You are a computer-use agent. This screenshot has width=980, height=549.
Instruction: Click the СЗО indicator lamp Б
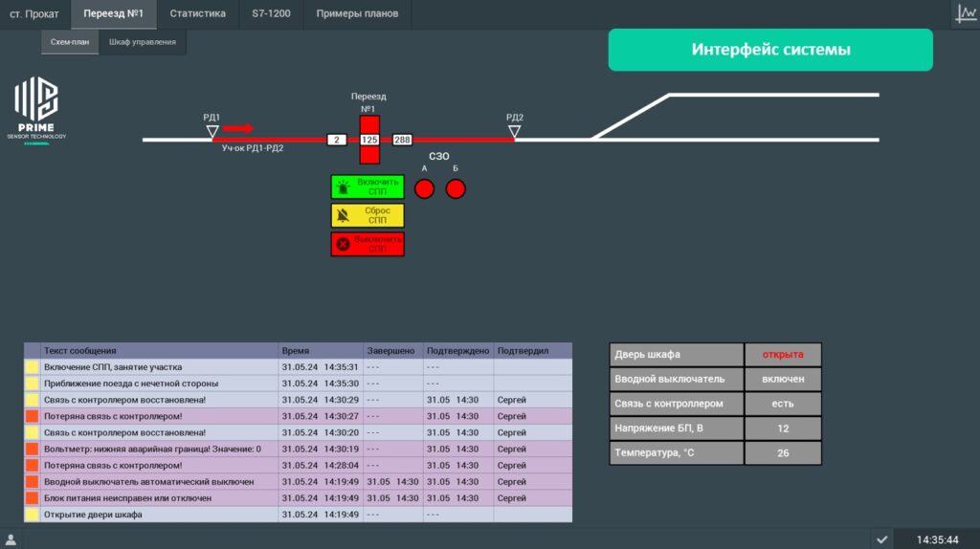456,188
